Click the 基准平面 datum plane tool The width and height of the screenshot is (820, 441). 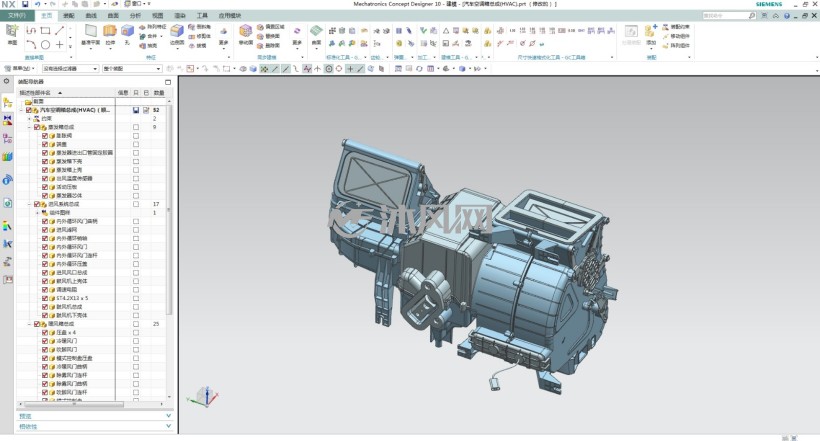[91, 35]
